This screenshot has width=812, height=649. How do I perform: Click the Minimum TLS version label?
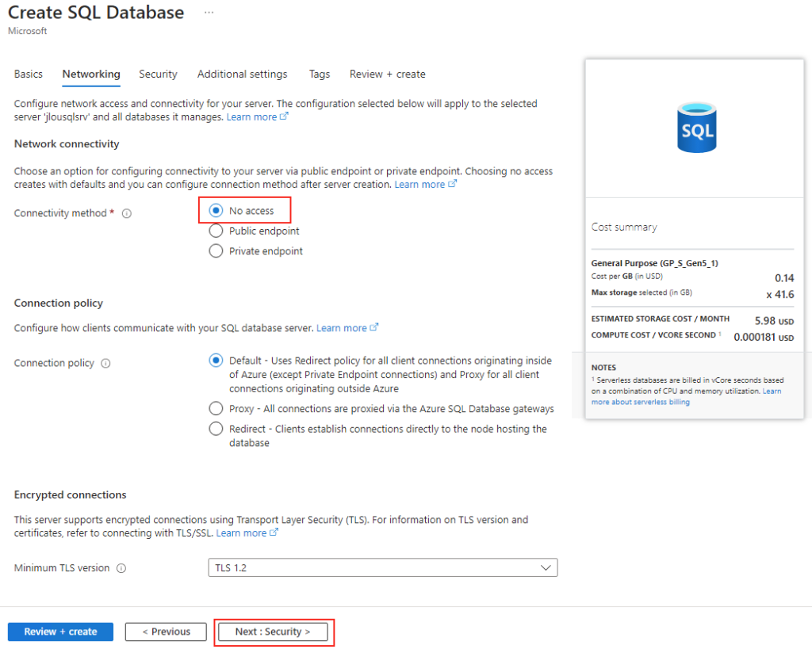(x=62, y=567)
